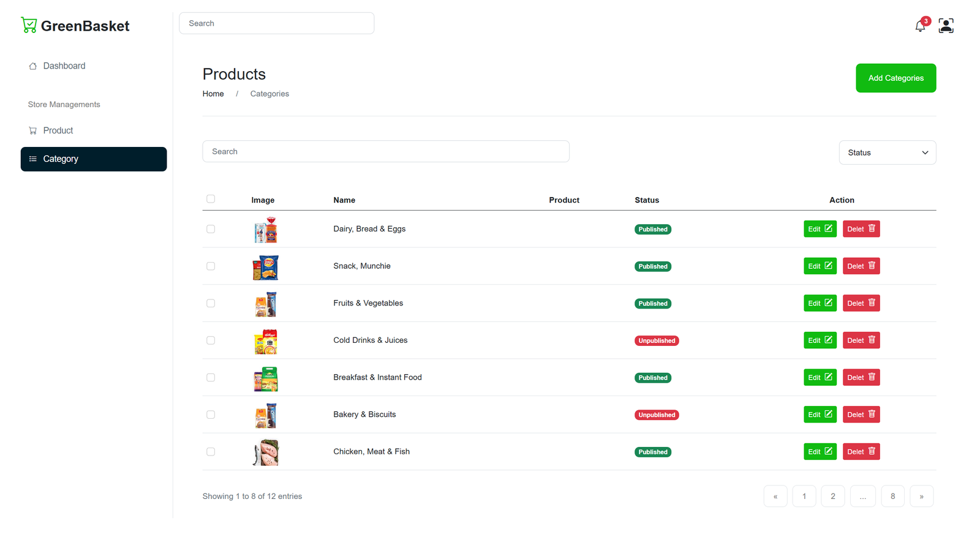Image resolution: width=980 pixels, height=551 pixels.
Task: Check the Fruits & Vegetables row checkbox
Action: point(211,303)
